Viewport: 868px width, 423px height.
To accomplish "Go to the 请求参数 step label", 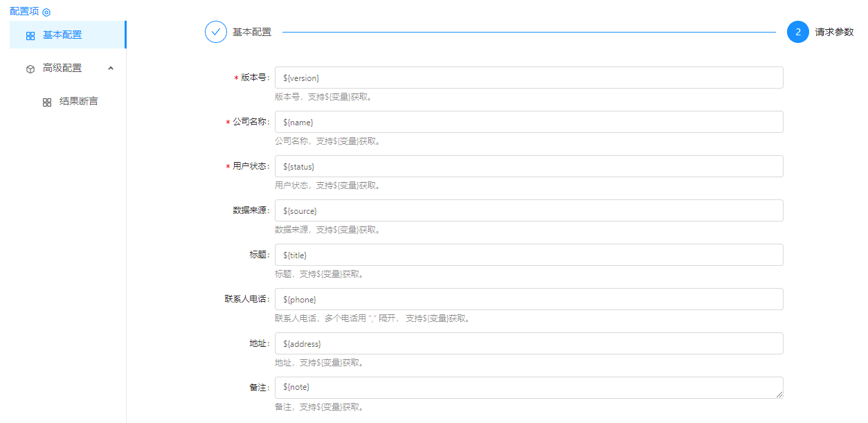I will click(x=834, y=32).
